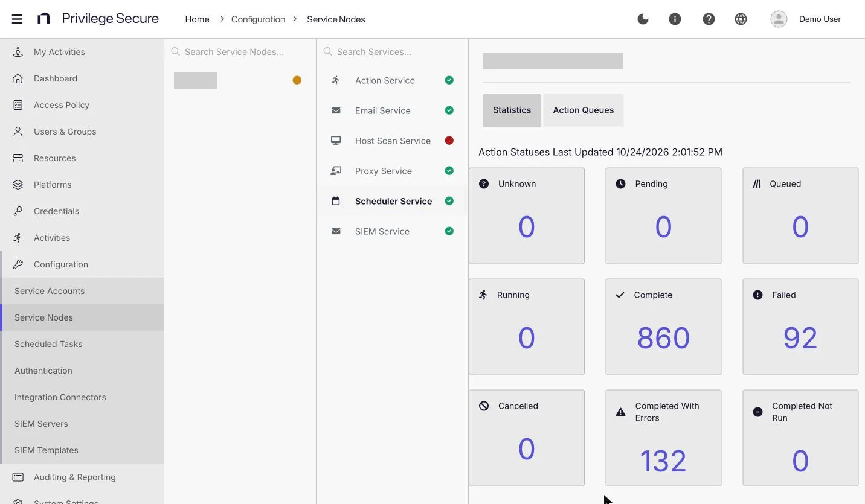
Task: Go to Configuration breadcrumb
Action: 258,19
